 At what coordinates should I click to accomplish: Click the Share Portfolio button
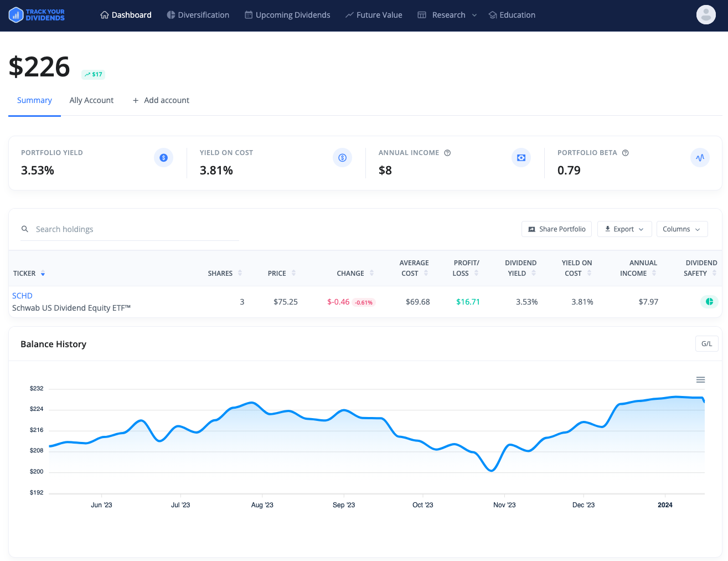[x=556, y=229]
